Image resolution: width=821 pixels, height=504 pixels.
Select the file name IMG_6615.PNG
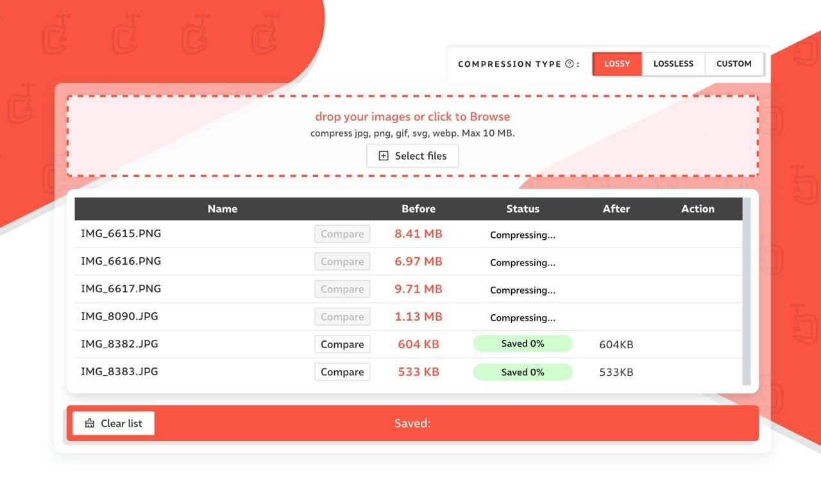coord(121,233)
